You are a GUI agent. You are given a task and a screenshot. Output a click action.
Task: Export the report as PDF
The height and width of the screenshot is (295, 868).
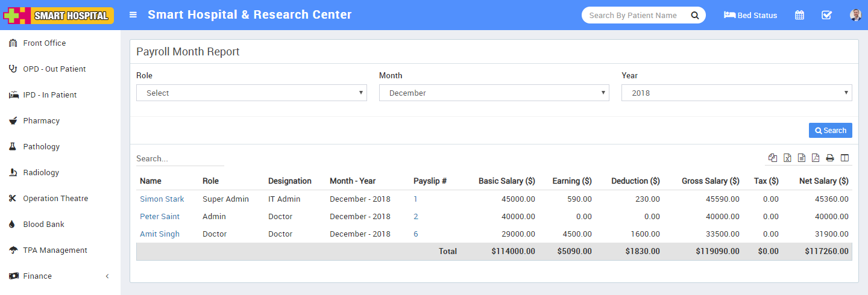pos(816,158)
